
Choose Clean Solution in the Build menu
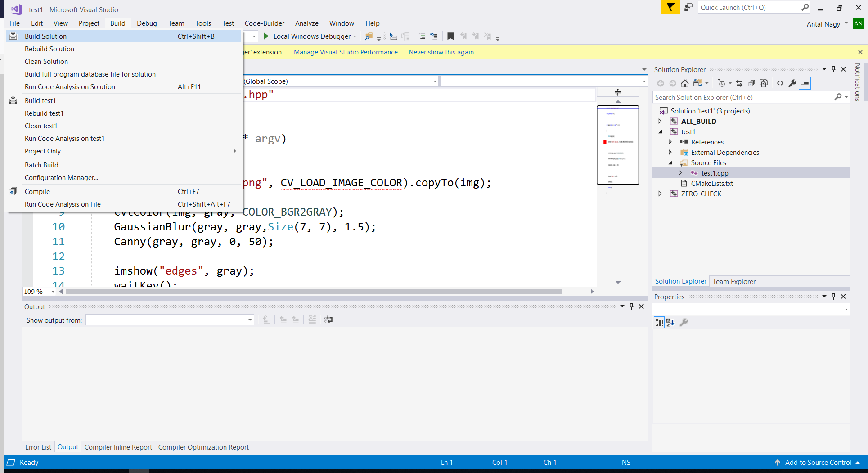point(123,61)
